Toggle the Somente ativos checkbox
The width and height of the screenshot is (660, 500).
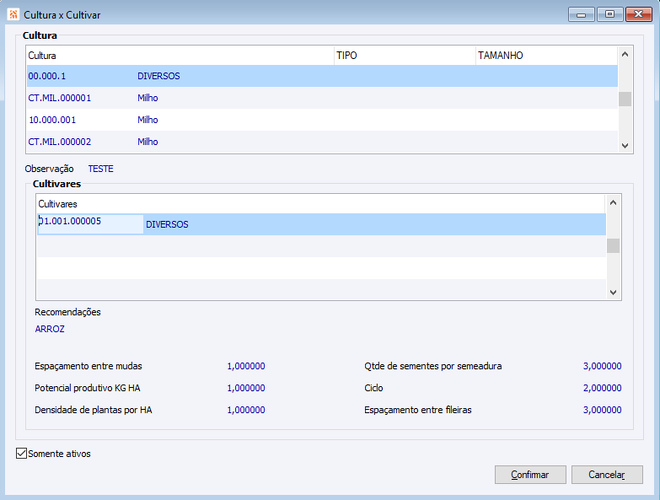click(x=21, y=453)
